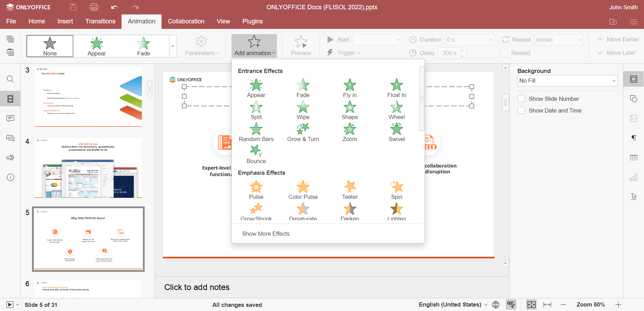Open the Text Art settings panel
Image resolution: width=644 pixels, height=311 pixels.
634,197
